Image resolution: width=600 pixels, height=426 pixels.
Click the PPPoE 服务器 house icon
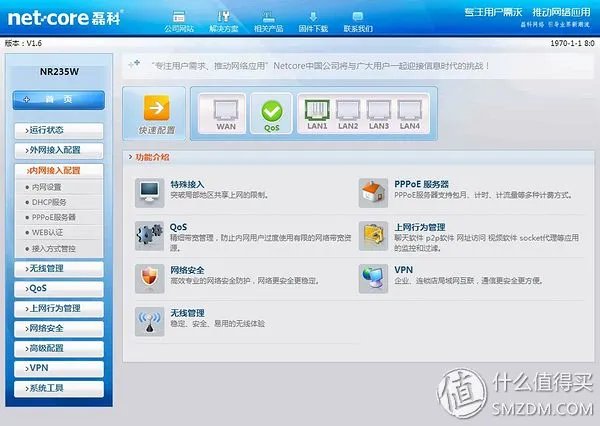tap(373, 193)
